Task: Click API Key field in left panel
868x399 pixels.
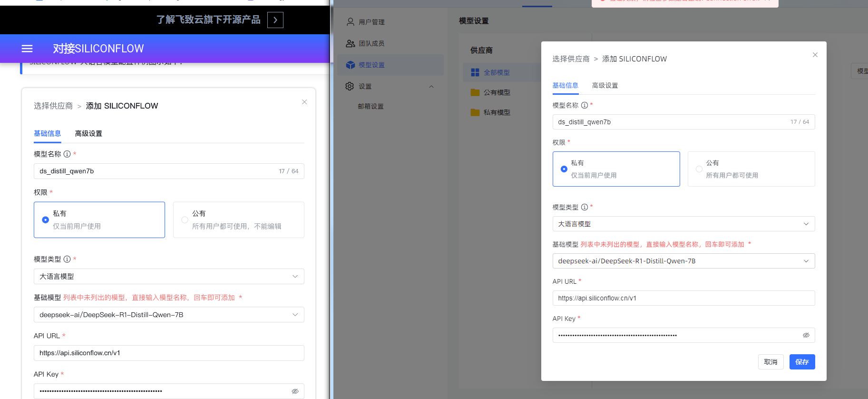Action: point(169,391)
